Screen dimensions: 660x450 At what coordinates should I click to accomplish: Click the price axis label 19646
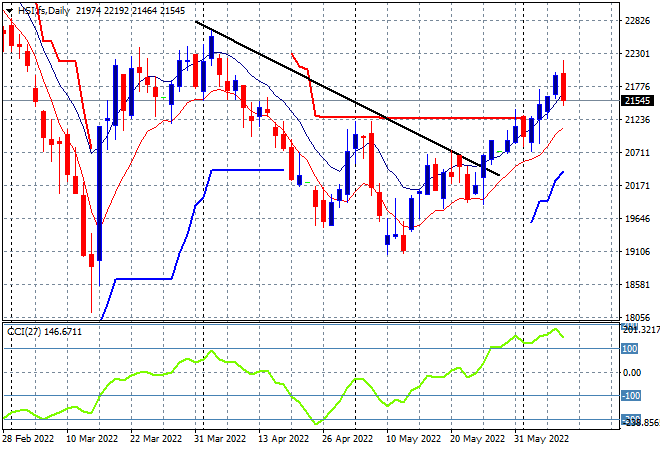[x=637, y=218]
